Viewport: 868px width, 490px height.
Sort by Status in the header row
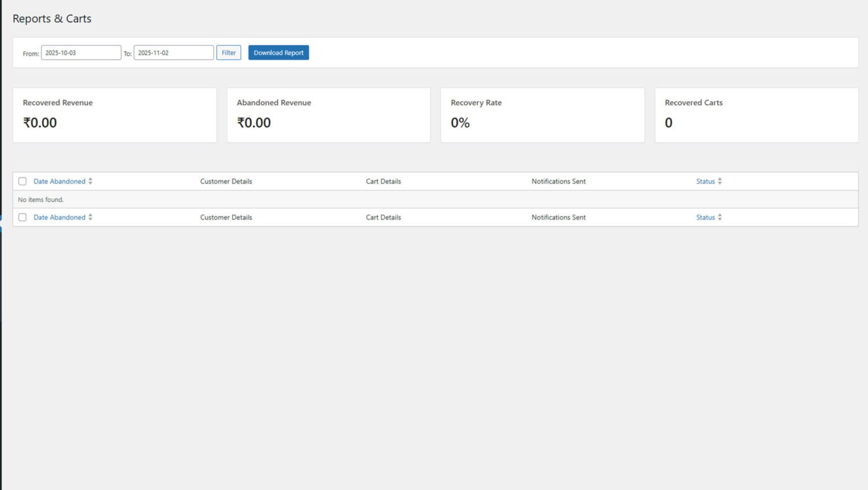pyautogui.click(x=705, y=181)
